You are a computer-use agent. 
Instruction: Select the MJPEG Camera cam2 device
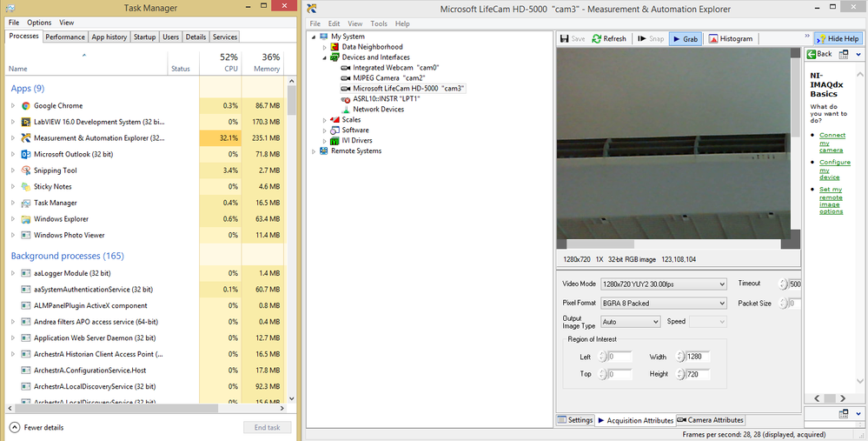point(389,78)
